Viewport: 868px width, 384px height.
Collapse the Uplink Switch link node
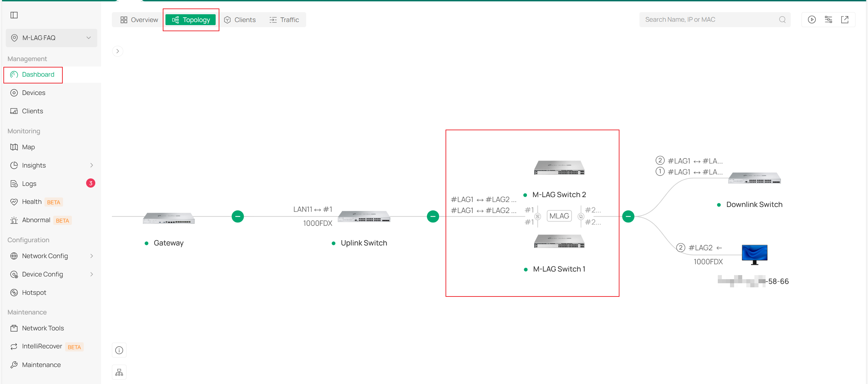pos(433,216)
